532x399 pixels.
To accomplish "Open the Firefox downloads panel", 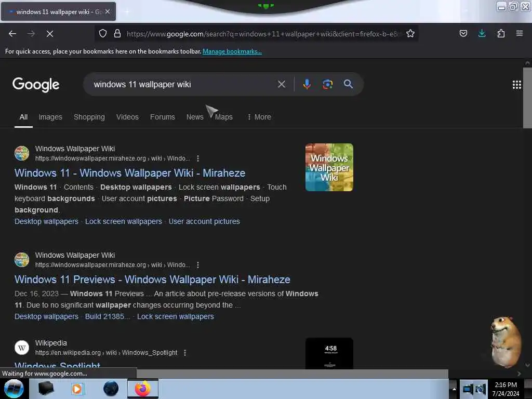I will click(x=482, y=34).
